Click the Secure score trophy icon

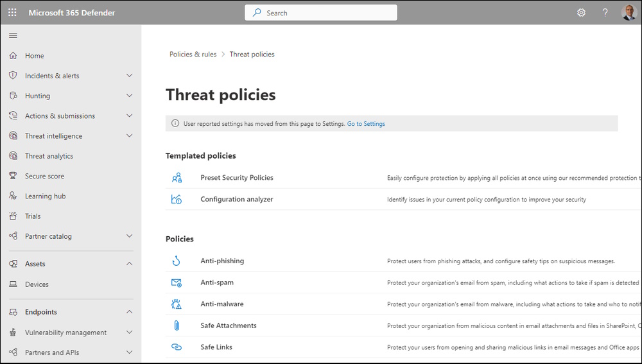pos(13,176)
